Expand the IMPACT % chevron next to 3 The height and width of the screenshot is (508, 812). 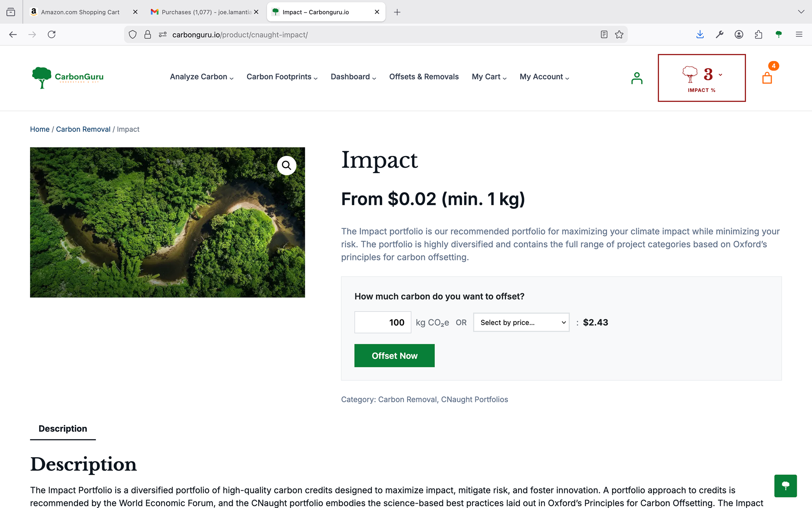point(721,74)
